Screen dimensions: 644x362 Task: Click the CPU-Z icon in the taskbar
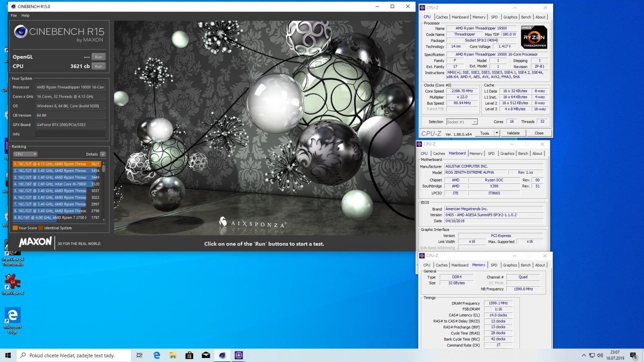(239, 355)
